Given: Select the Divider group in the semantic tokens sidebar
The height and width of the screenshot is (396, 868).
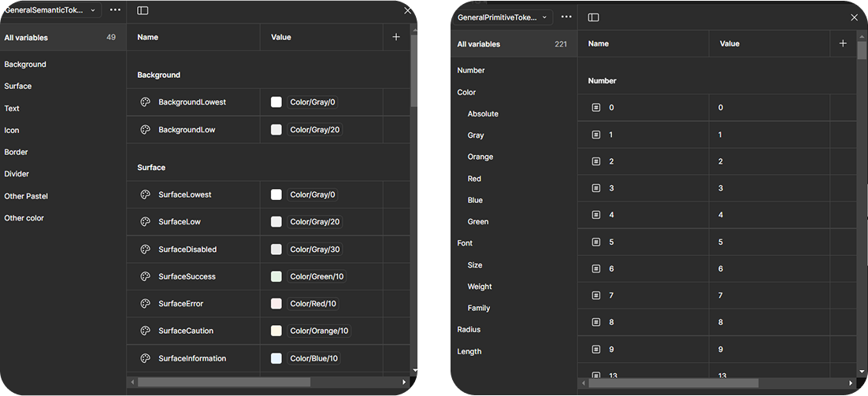Looking at the screenshot, I should tap(17, 174).
